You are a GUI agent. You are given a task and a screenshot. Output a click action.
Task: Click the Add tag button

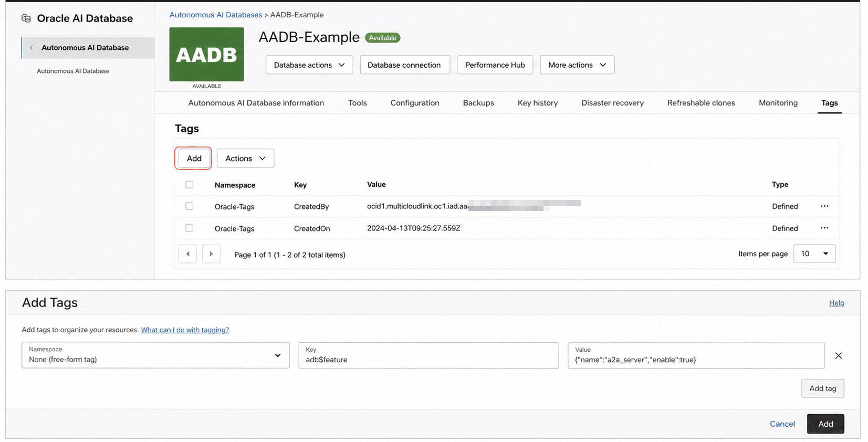tap(822, 388)
